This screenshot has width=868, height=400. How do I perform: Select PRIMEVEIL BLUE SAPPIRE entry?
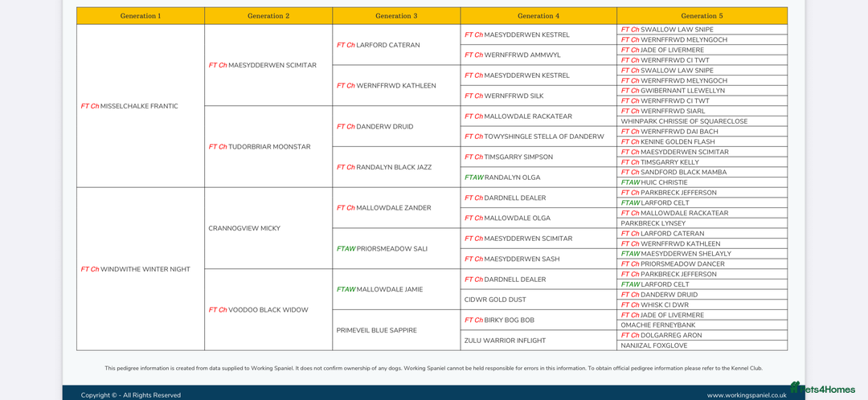377,330
